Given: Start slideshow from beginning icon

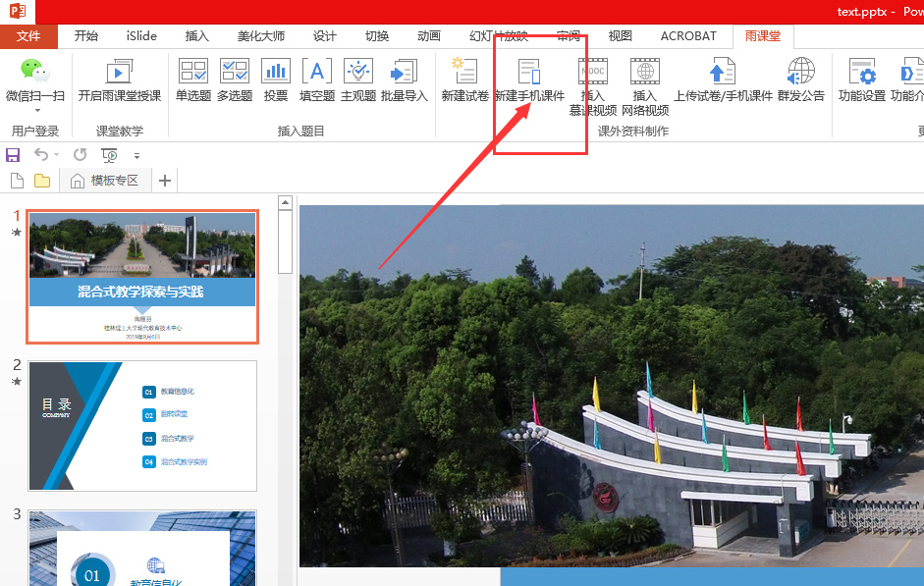Looking at the screenshot, I should 109,155.
